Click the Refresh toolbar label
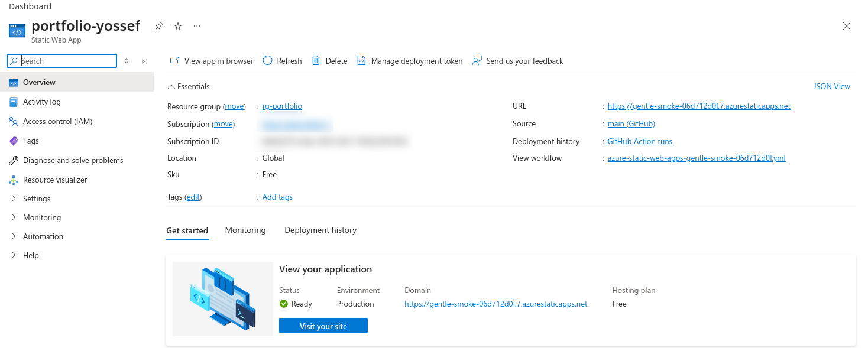The width and height of the screenshot is (868, 348). (289, 61)
